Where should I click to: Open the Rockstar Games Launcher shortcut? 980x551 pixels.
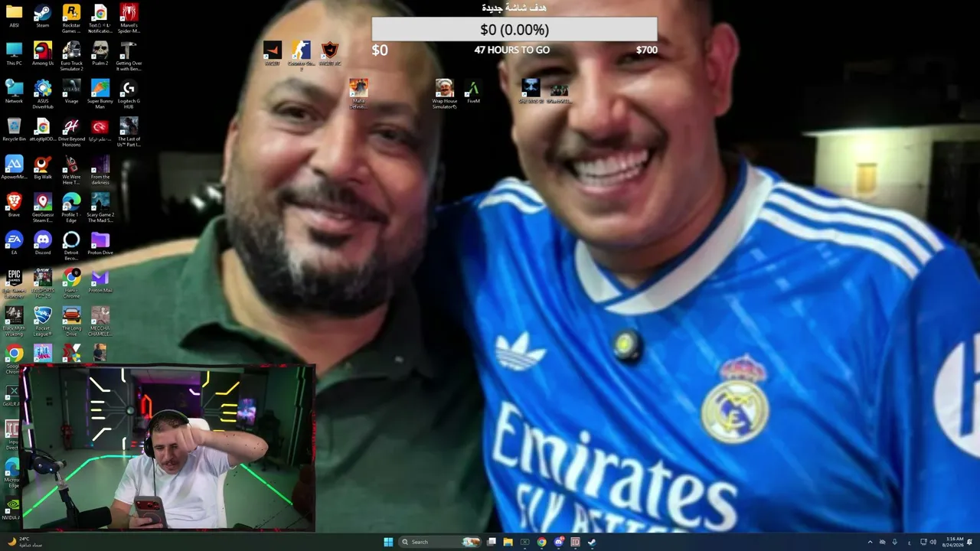(x=71, y=18)
